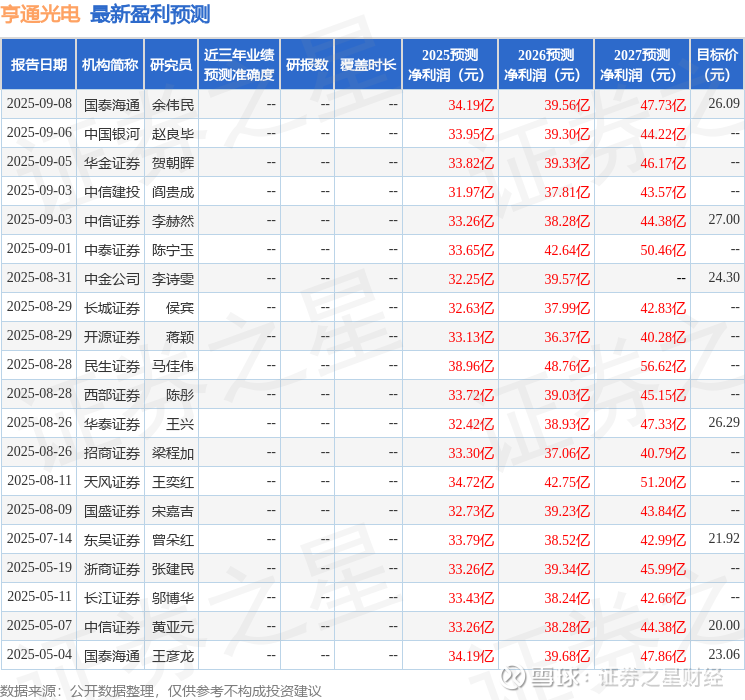Click the institution 中泰证券
The width and height of the screenshot is (745, 700).
pyautogui.click(x=112, y=249)
